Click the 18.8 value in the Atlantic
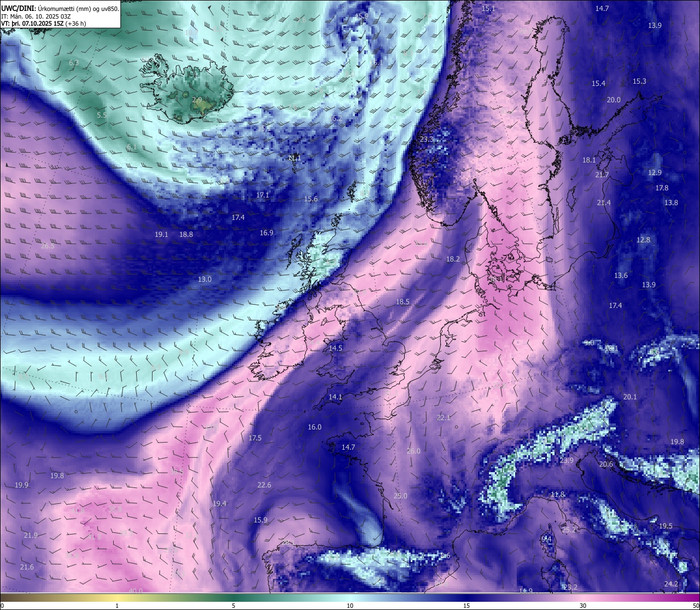 pos(186,234)
